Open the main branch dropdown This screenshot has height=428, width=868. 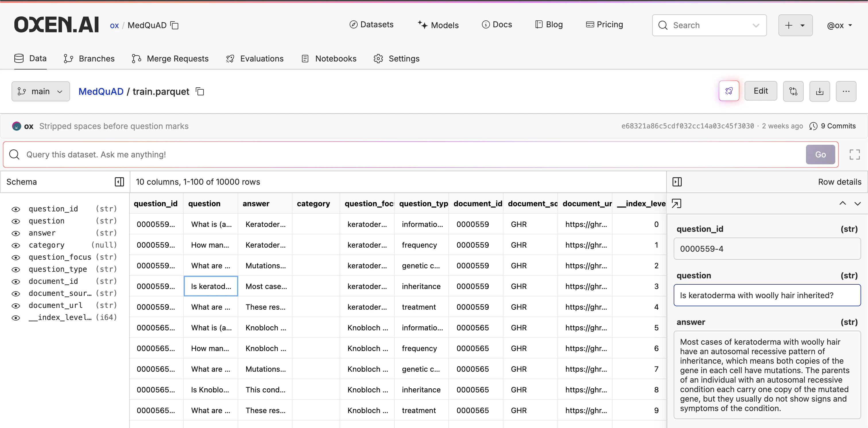pyautogui.click(x=40, y=91)
